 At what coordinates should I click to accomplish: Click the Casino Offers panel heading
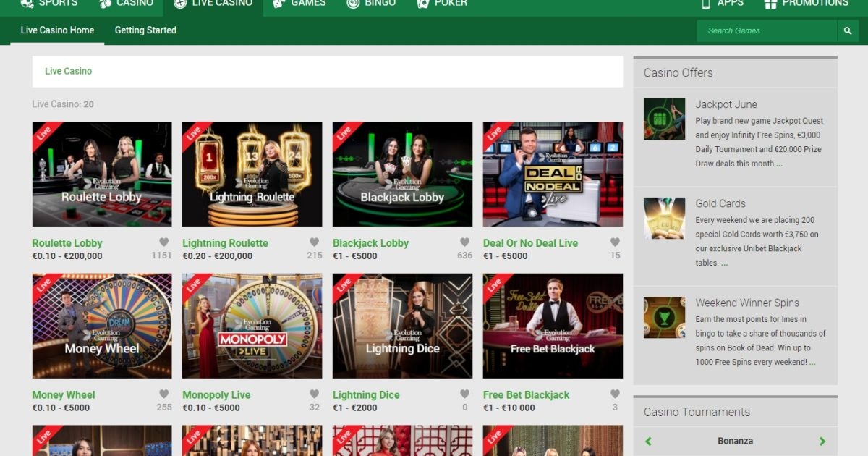tap(678, 72)
